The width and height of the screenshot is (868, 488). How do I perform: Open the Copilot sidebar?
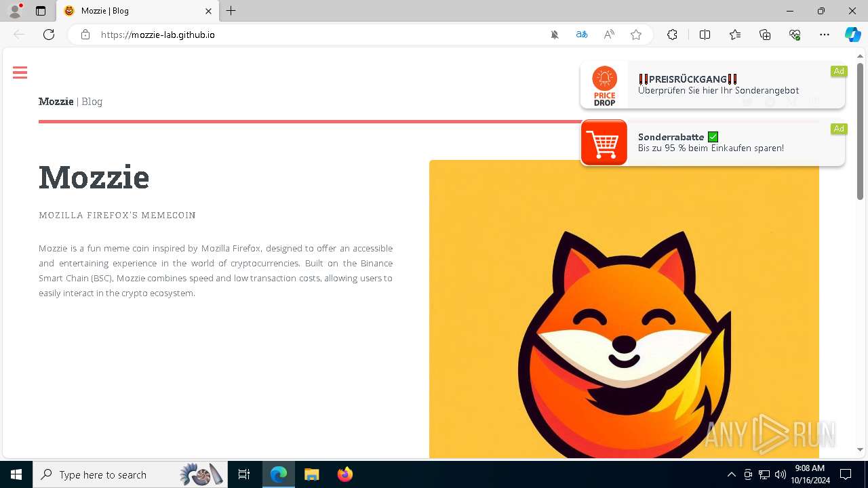[x=852, y=35]
